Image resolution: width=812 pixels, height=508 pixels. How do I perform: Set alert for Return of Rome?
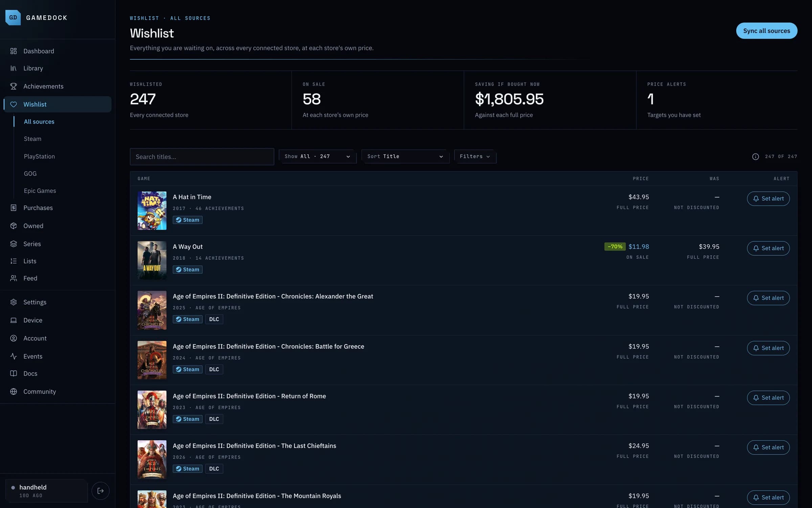[768, 398]
